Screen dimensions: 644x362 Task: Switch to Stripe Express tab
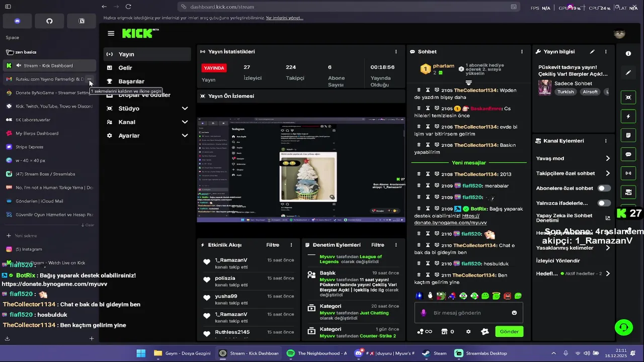(49, 147)
